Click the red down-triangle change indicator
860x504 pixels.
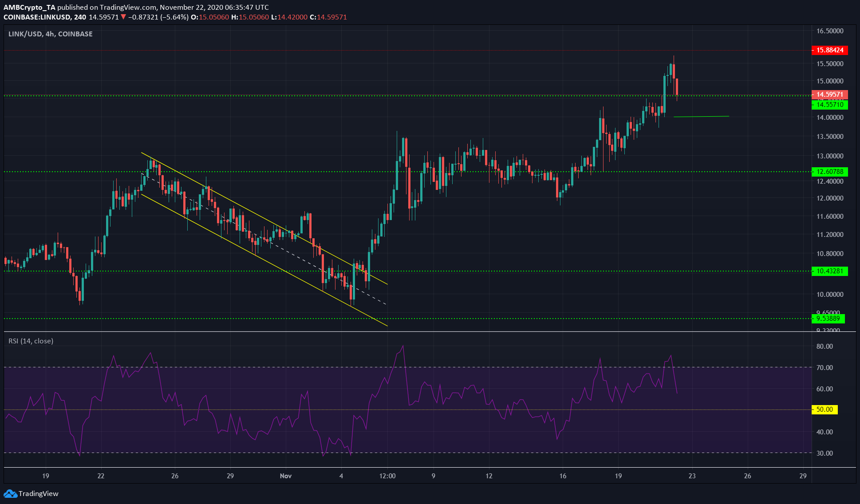[123, 17]
